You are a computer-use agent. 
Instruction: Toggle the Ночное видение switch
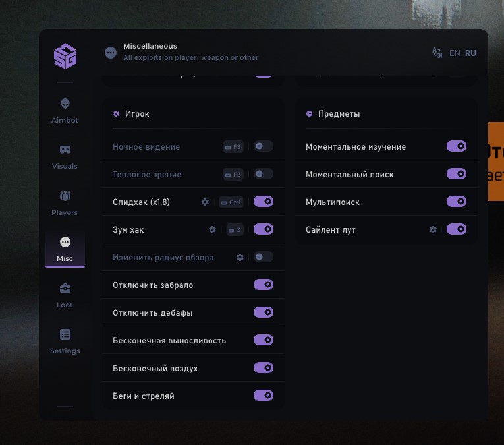click(264, 146)
